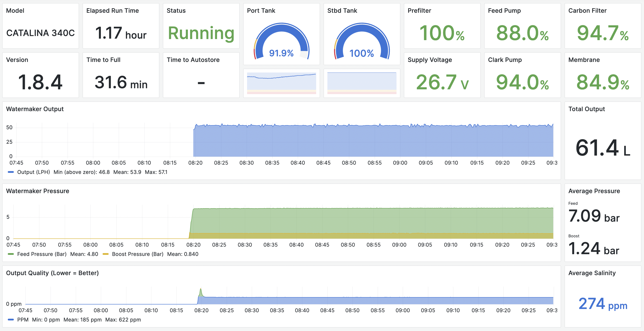Open the Watermaker Output panel title menu
Viewport: 644px width, 331px height.
(x=35, y=109)
